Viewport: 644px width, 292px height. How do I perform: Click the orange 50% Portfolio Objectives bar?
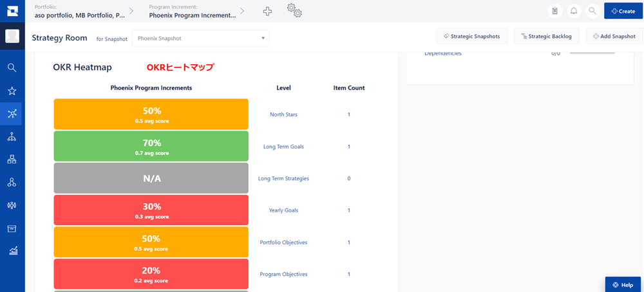151,242
